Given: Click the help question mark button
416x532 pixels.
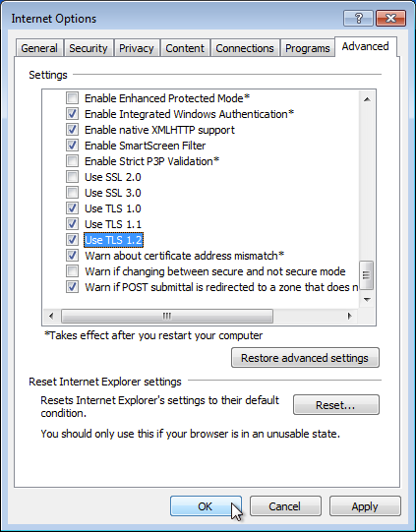Looking at the screenshot, I should pyautogui.click(x=358, y=19).
